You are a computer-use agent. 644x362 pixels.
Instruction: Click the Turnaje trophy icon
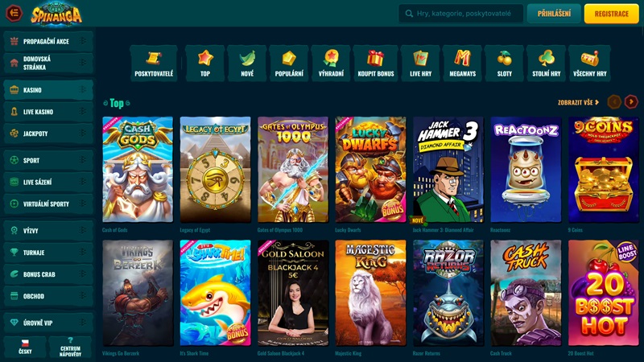pos(14,253)
